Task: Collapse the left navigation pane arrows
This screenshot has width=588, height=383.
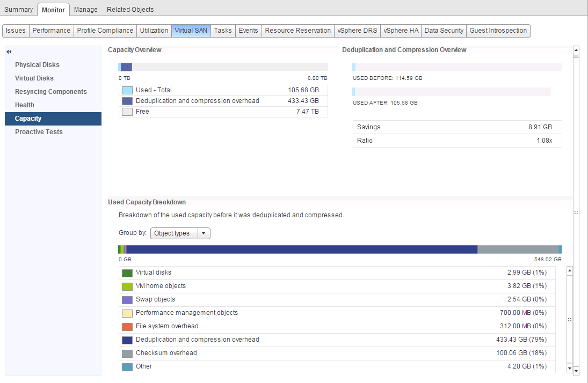Action: coord(9,51)
